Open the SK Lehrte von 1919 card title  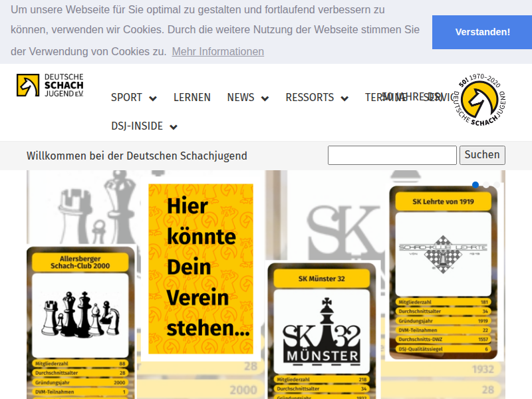[443, 201]
